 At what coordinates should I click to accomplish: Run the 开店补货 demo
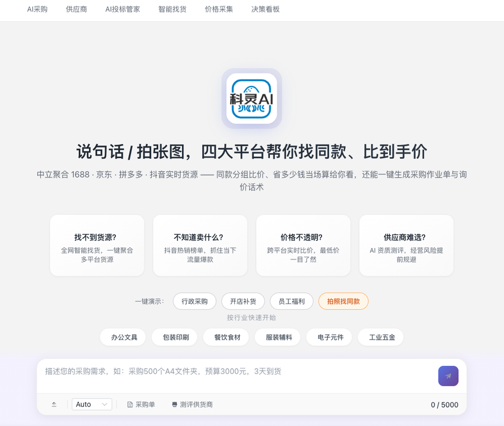tap(243, 302)
